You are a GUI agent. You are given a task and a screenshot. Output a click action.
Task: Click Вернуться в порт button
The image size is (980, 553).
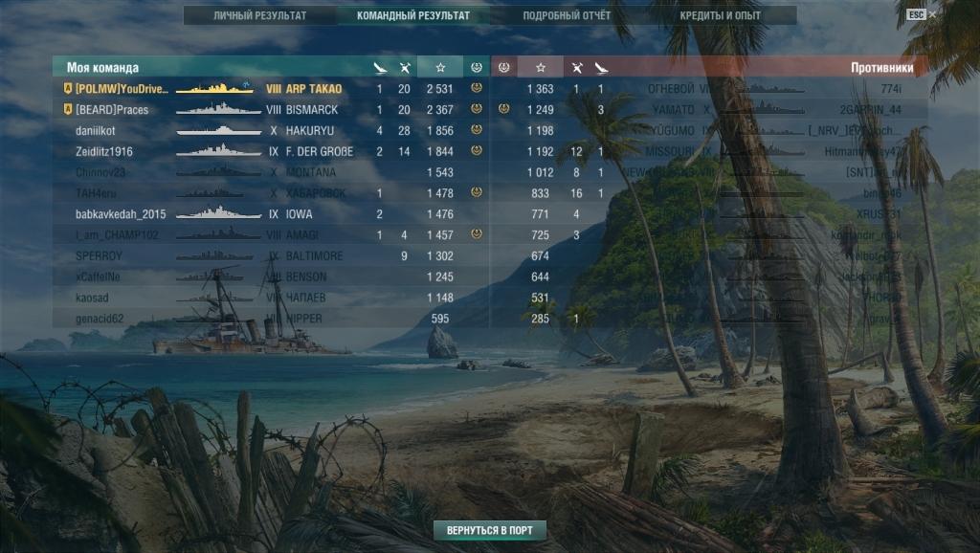[489, 530]
